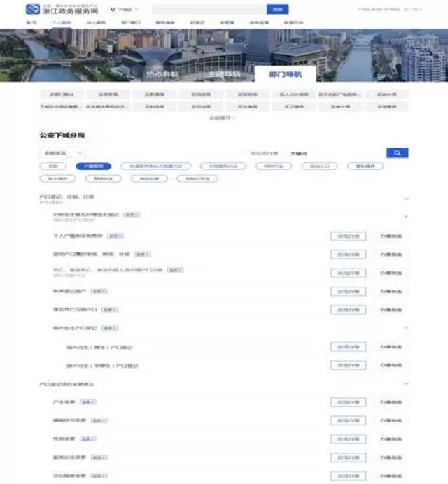Collapse the 户口登记、注销、迁移 section chevron
This screenshot has height=484, width=448.
406,199
